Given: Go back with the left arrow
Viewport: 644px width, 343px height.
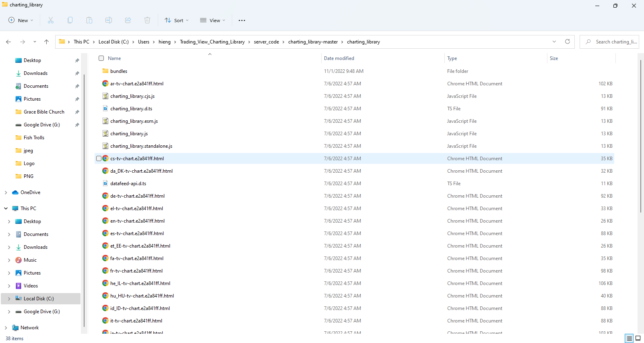Looking at the screenshot, I should coord(8,42).
